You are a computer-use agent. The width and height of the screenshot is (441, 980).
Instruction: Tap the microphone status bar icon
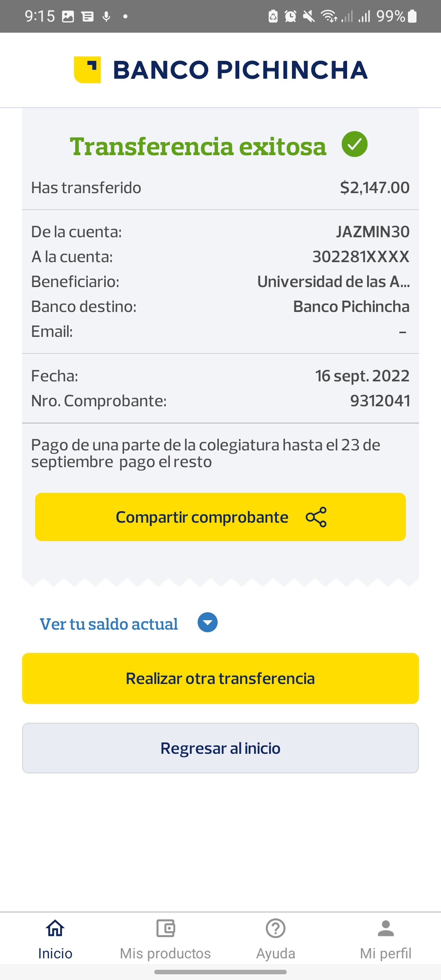click(107, 16)
